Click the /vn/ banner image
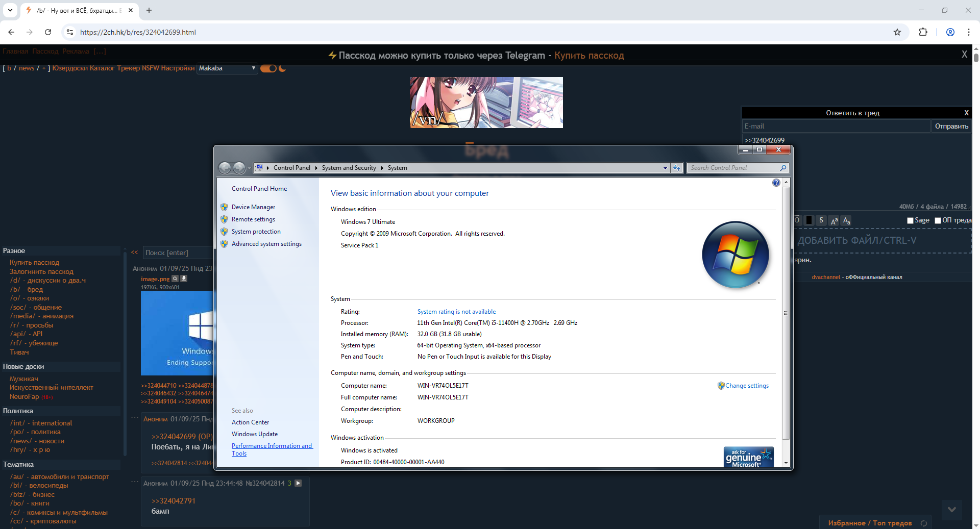 486,103
